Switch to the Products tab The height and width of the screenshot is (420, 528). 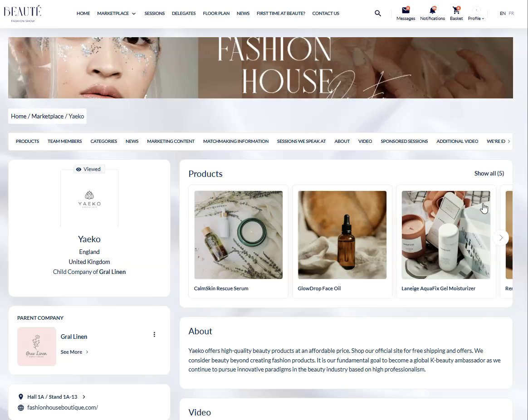pyautogui.click(x=27, y=141)
